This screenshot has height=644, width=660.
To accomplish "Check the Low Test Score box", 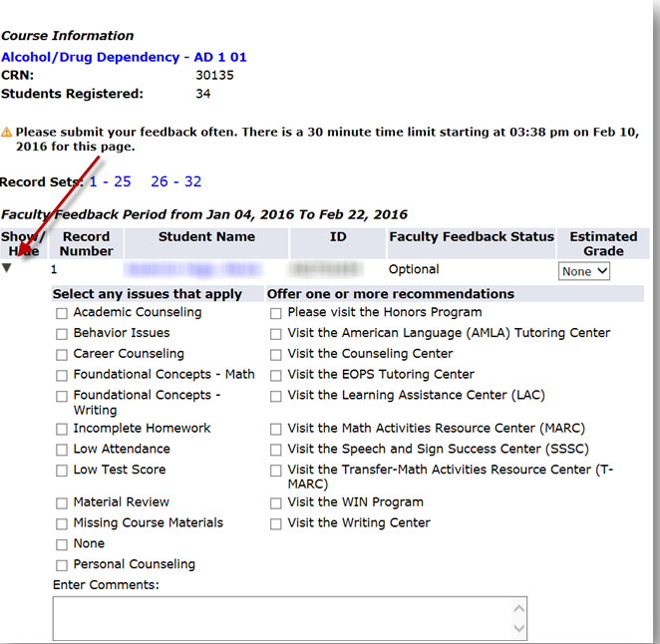I will click(62, 471).
